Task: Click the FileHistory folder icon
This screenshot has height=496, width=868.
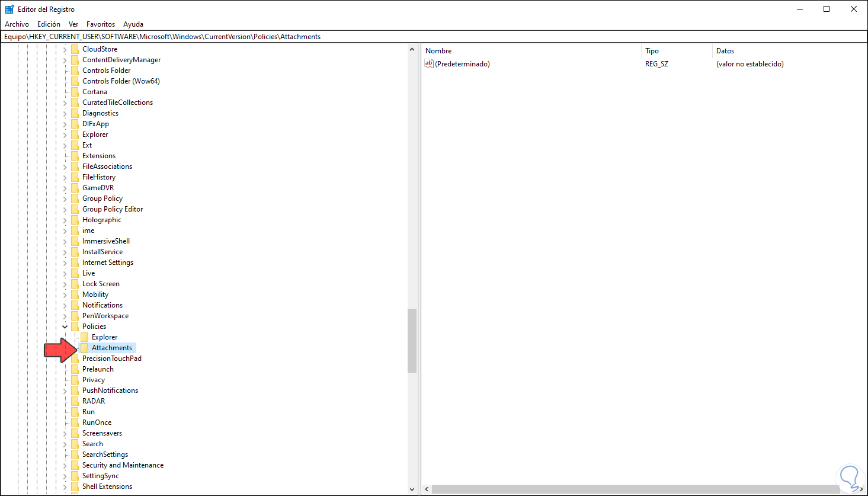Action: click(75, 177)
